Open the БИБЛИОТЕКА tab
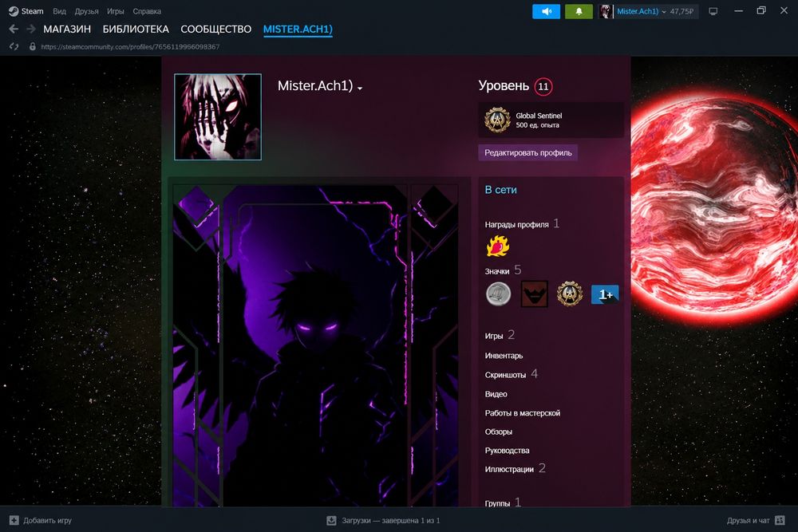This screenshot has height=532, width=798. (136, 29)
